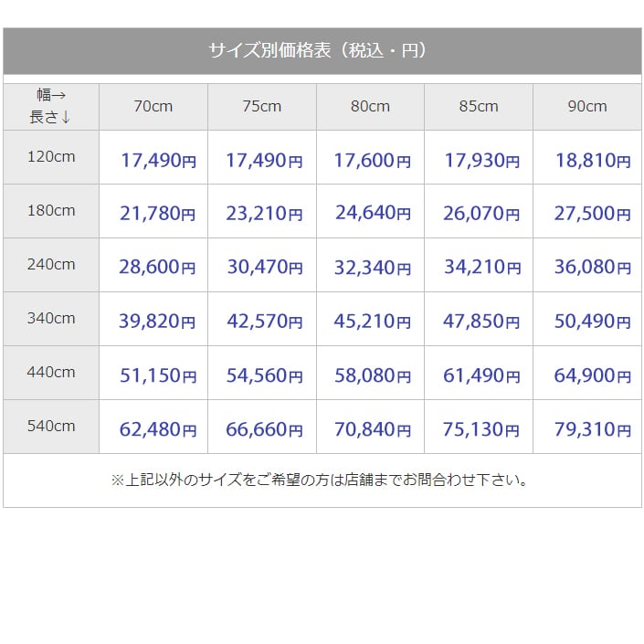Select the 90cm width column header

pos(586,107)
